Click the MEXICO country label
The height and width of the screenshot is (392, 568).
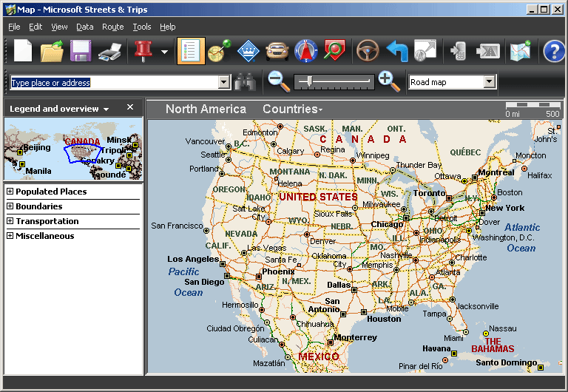(x=319, y=356)
